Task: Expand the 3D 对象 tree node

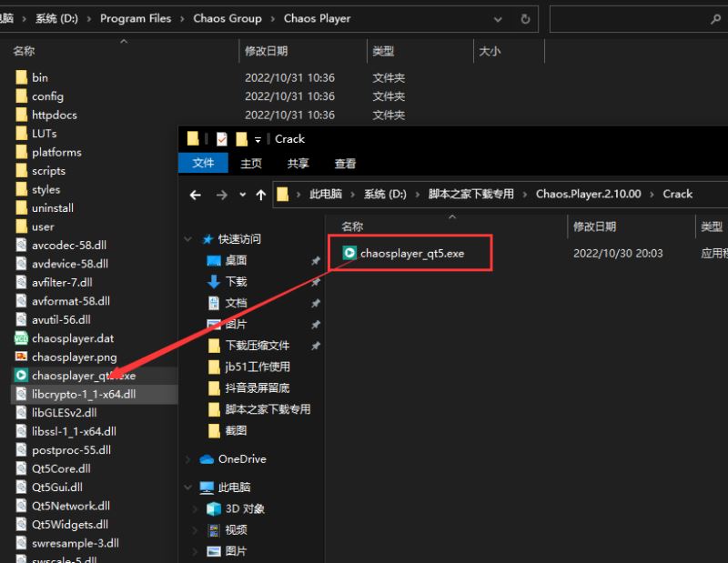Action: tap(195, 508)
